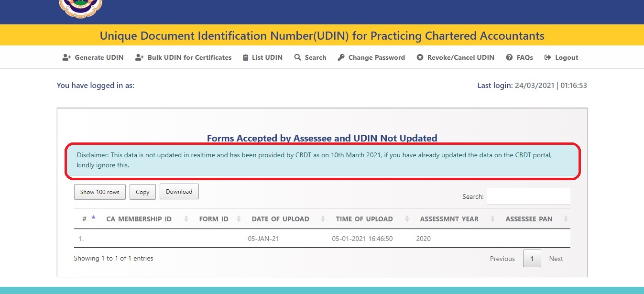Open the Show 100 rows dropdown
This screenshot has width=644, height=294.
pyautogui.click(x=100, y=192)
